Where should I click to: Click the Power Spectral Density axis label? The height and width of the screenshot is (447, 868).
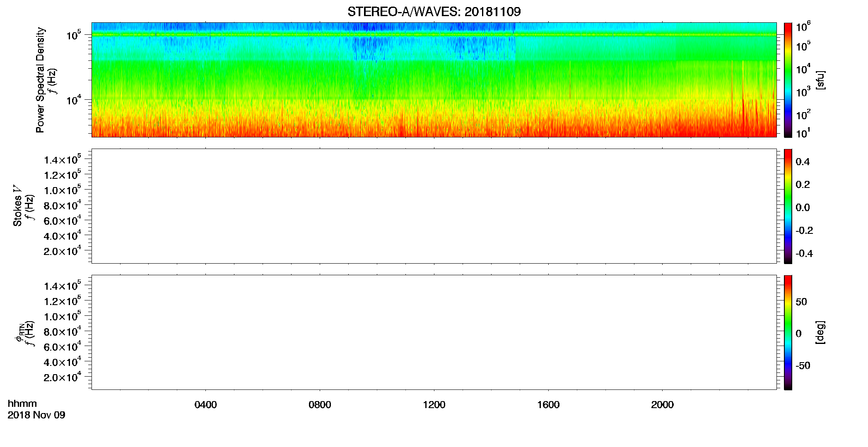(x=40, y=80)
